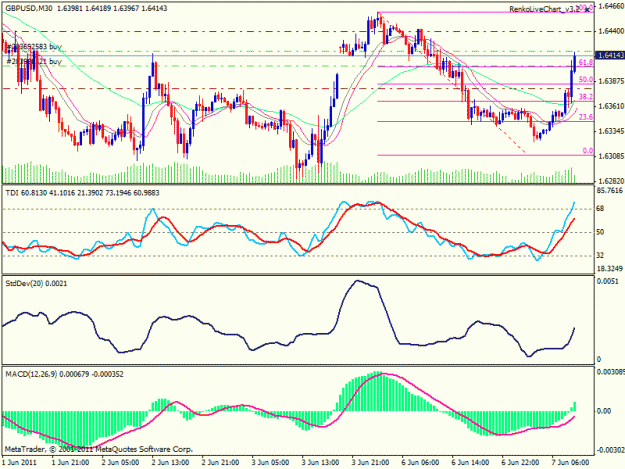Click the 3 Jun 13:00 time label
This screenshot has height=469, width=625.
[x=320, y=463]
